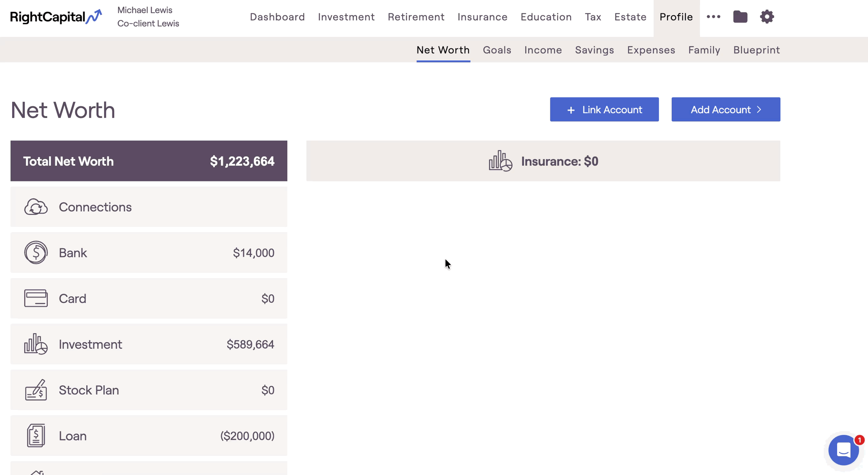The image size is (868, 475).
Task: Expand the three-dot more menu
Action: coord(713,17)
